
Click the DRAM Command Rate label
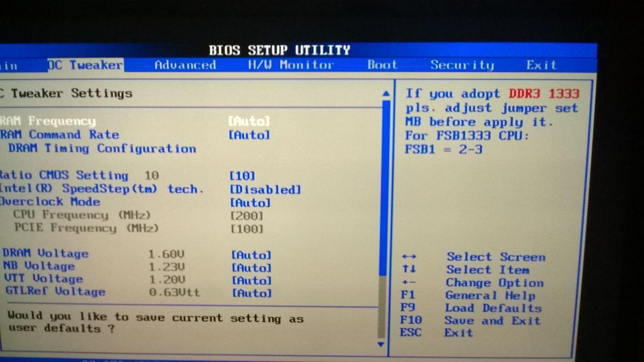click(59, 134)
